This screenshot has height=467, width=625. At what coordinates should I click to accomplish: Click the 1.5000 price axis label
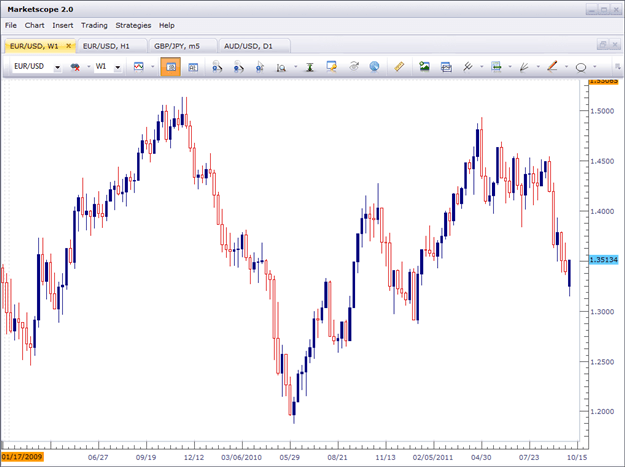click(x=602, y=111)
